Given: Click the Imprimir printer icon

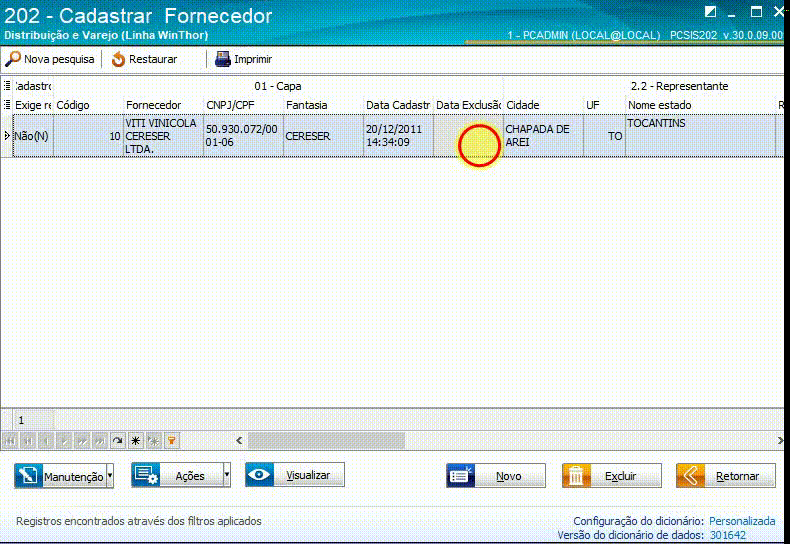Looking at the screenshot, I should pos(223,59).
